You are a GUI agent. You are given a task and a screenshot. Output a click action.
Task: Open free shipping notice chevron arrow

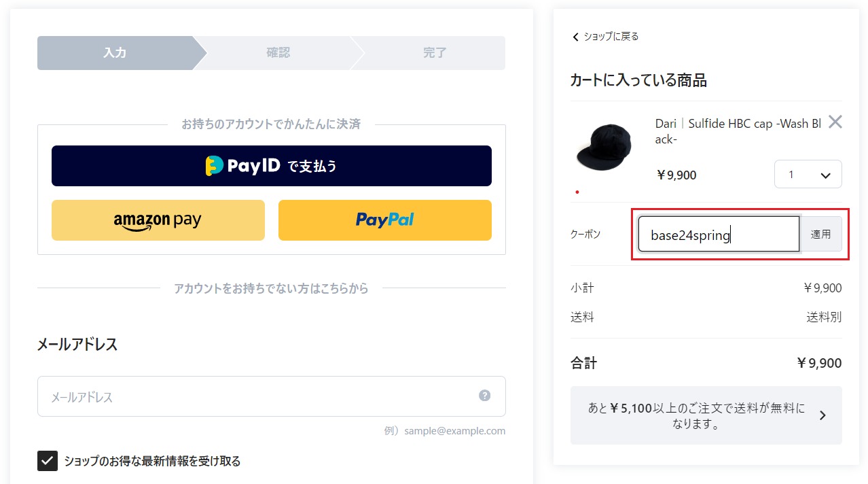tap(822, 415)
